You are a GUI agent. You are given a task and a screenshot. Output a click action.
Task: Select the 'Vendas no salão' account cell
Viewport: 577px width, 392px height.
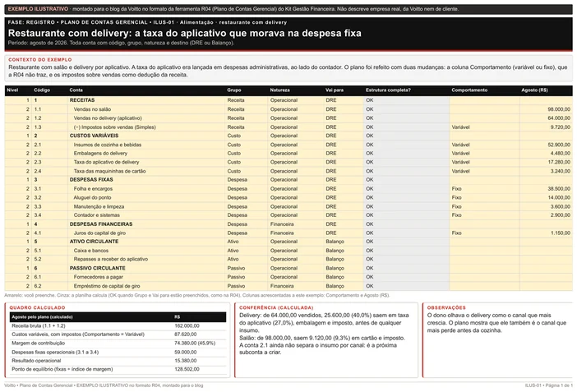click(92, 109)
